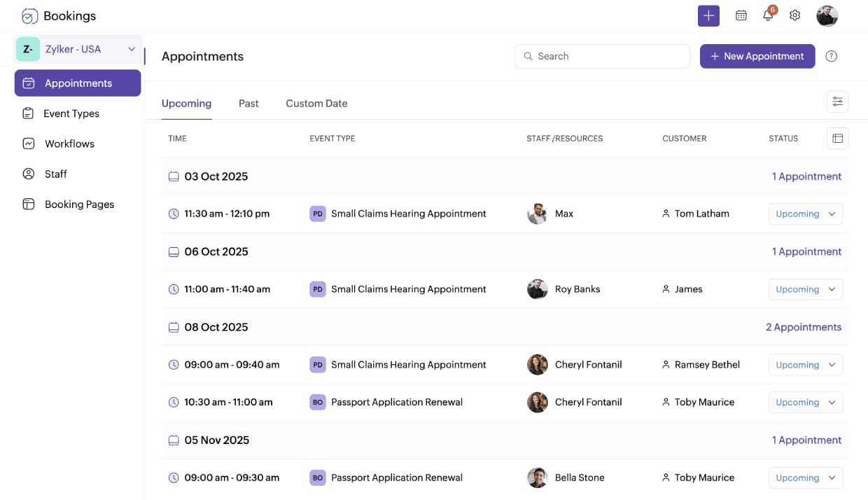Open the Staff section
Screen dimensions: 868x500
(56, 174)
